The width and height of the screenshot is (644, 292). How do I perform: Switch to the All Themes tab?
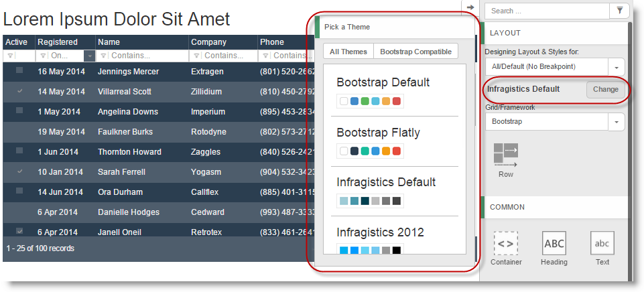(x=348, y=52)
